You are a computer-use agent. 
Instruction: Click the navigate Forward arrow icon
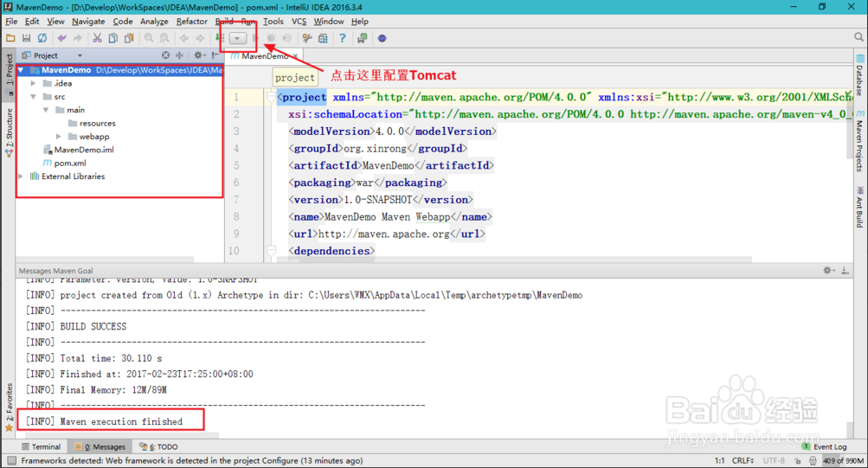pyautogui.click(x=200, y=38)
